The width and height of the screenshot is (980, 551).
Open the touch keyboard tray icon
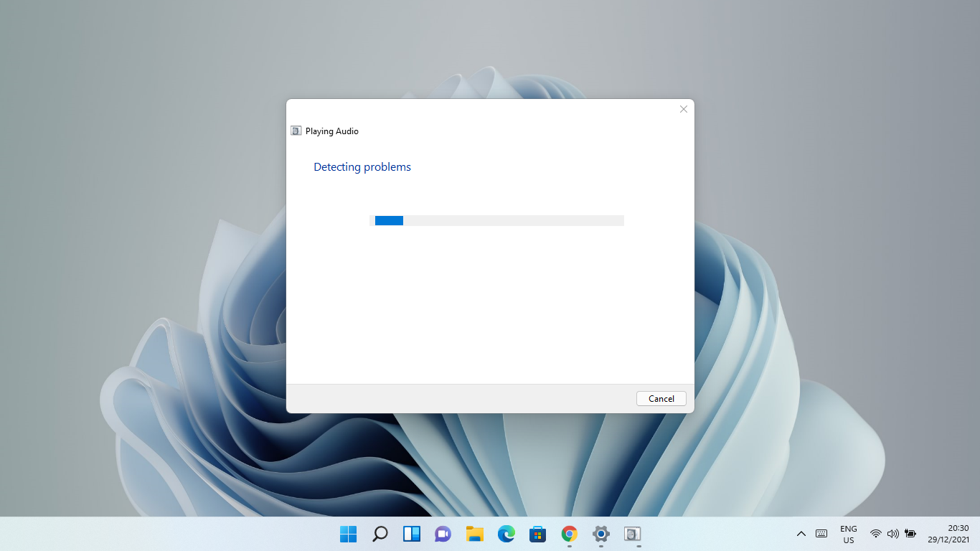click(821, 534)
